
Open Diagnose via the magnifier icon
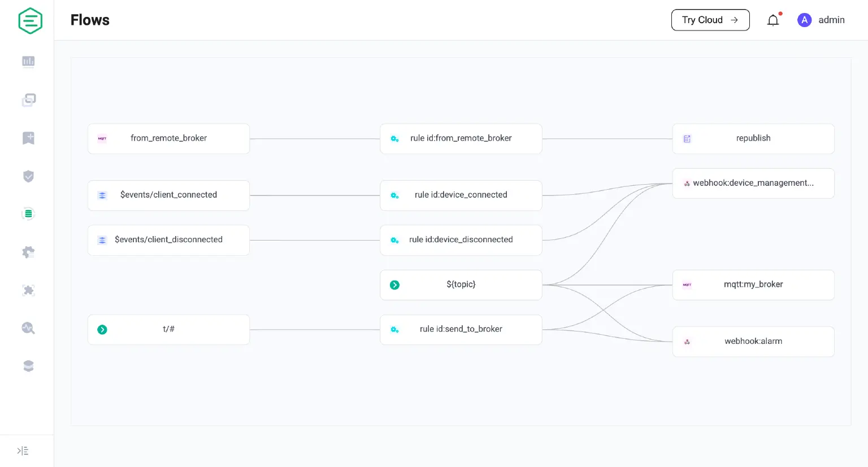(x=28, y=328)
